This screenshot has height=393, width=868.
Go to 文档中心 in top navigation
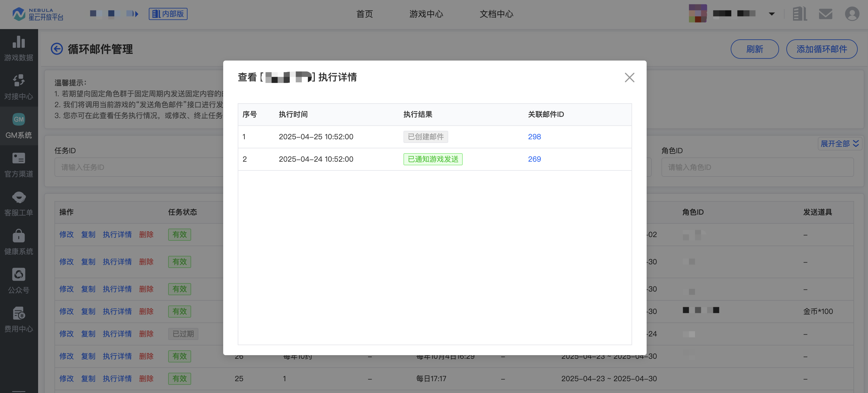pyautogui.click(x=496, y=14)
